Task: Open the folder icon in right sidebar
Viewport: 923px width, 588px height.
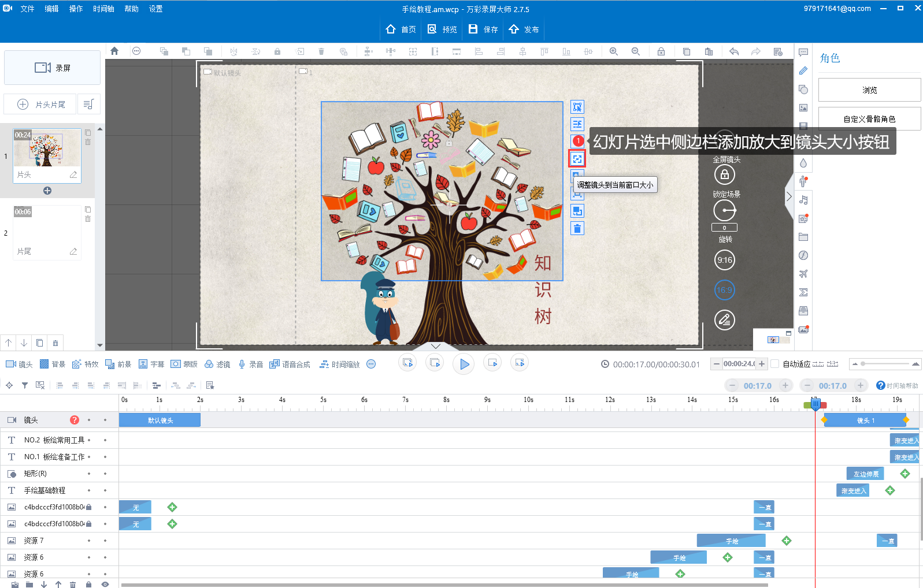Action: (803, 237)
